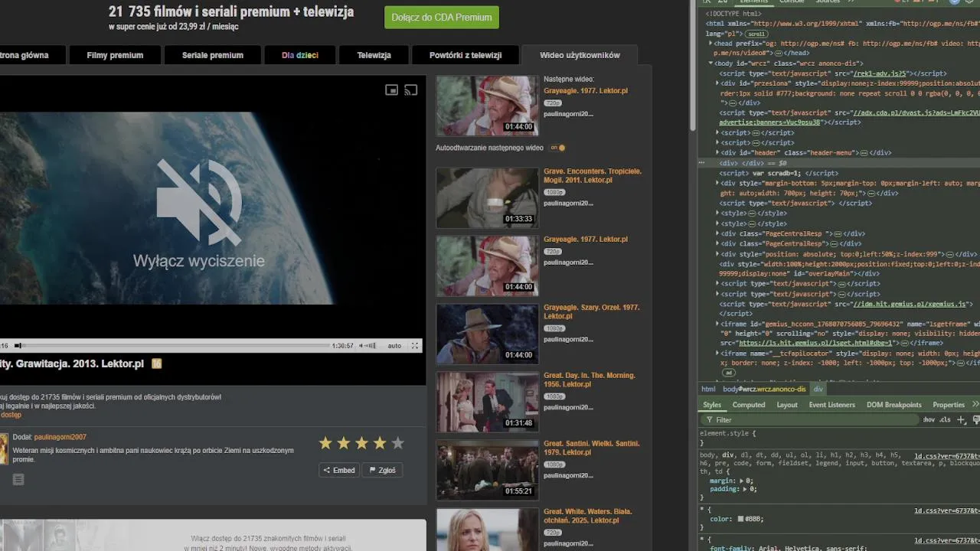Image resolution: width=980 pixels, height=551 pixels.
Task: Select html breadcrumb in DevTools
Action: (708, 390)
